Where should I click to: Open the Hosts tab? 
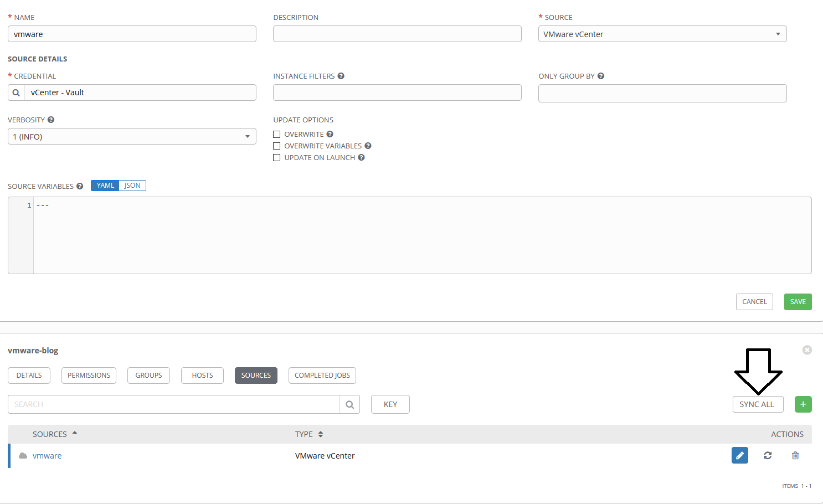[202, 376]
